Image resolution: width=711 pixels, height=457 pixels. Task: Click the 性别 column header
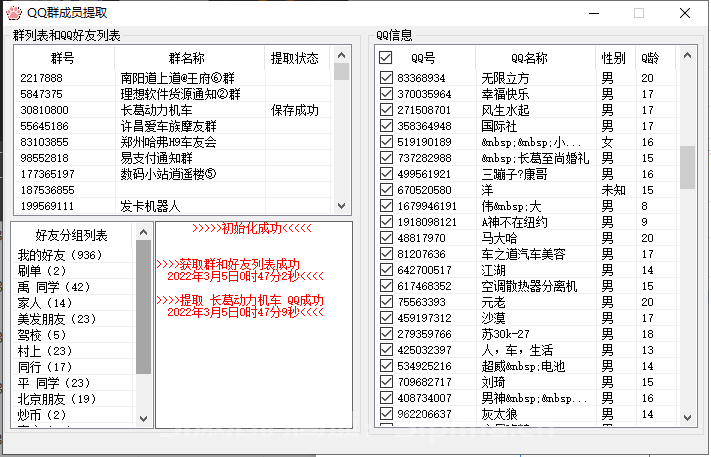tap(615, 58)
